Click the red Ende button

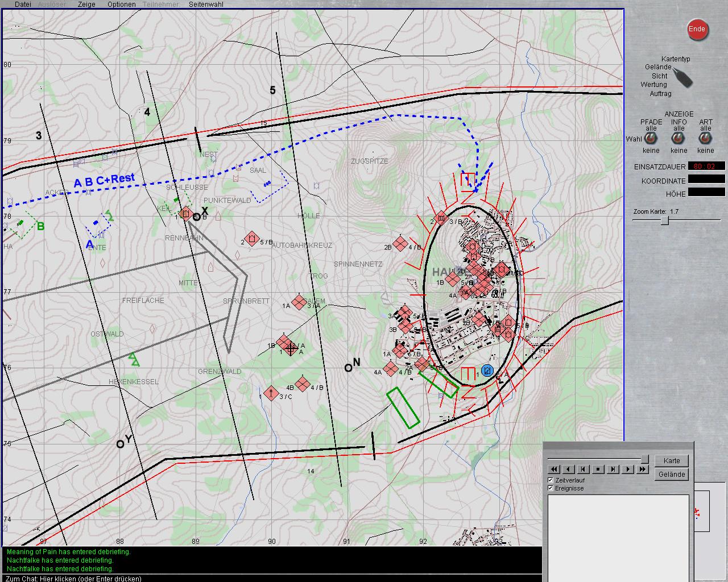pos(697,30)
